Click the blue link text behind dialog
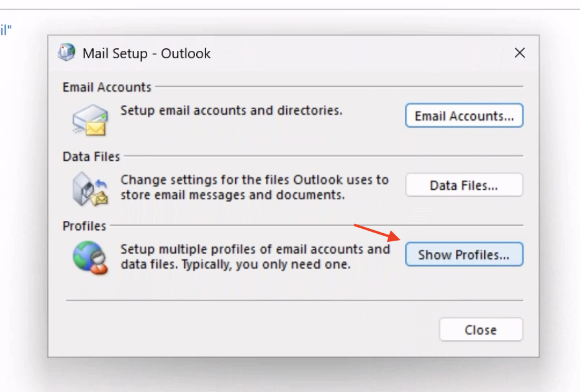 pyautogui.click(x=6, y=30)
